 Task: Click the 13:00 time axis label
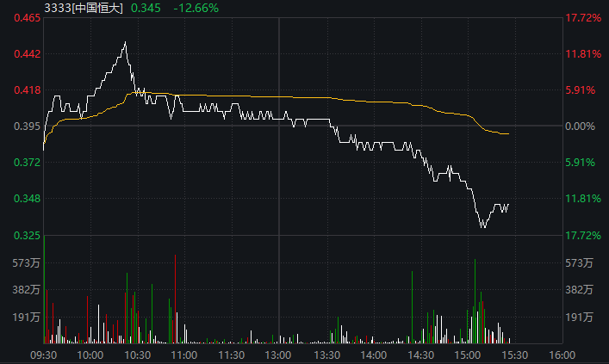point(278,355)
